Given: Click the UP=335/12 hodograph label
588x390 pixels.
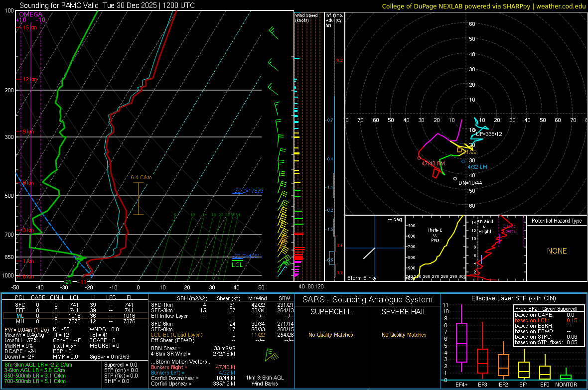Looking at the screenshot, I should pyautogui.click(x=489, y=134).
